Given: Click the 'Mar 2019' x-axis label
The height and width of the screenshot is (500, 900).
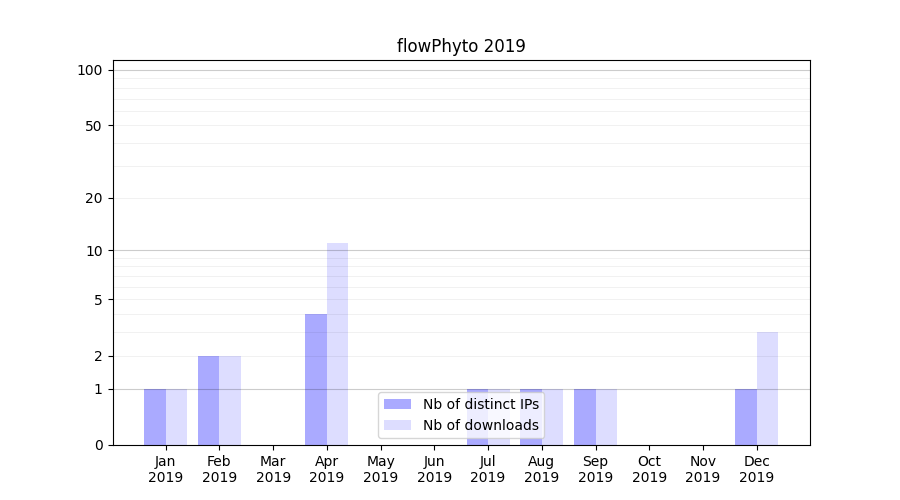Looking at the screenshot, I should click(273, 469).
